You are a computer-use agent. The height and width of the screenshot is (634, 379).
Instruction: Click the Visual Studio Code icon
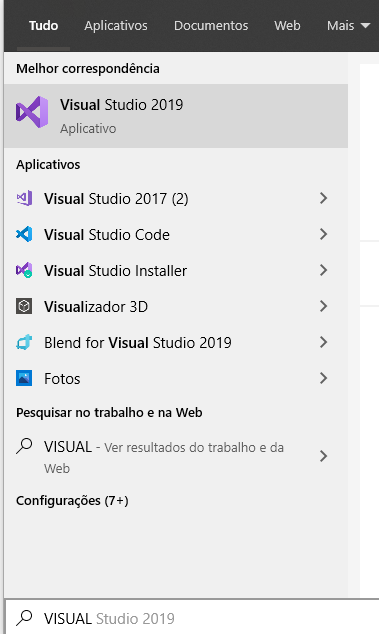point(24,234)
